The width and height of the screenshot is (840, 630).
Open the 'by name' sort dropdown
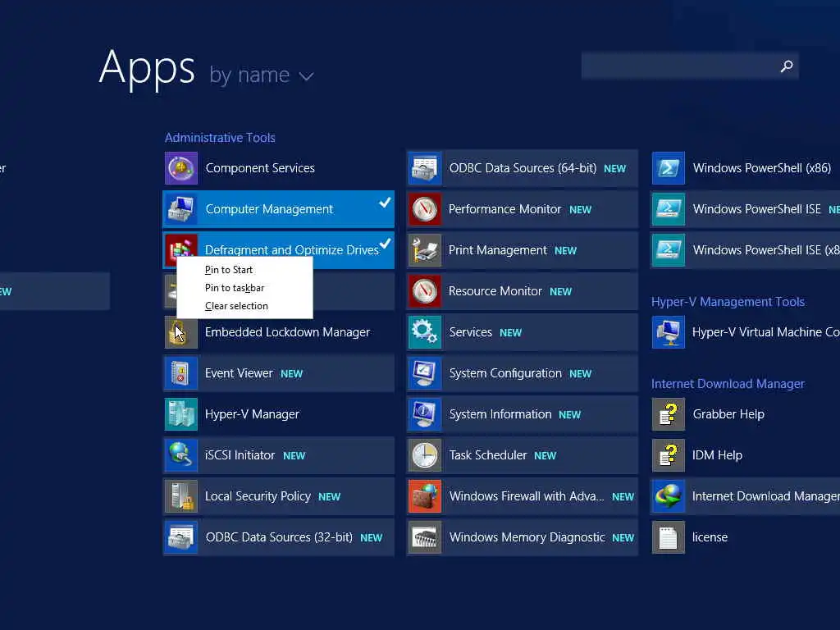(x=261, y=75)
